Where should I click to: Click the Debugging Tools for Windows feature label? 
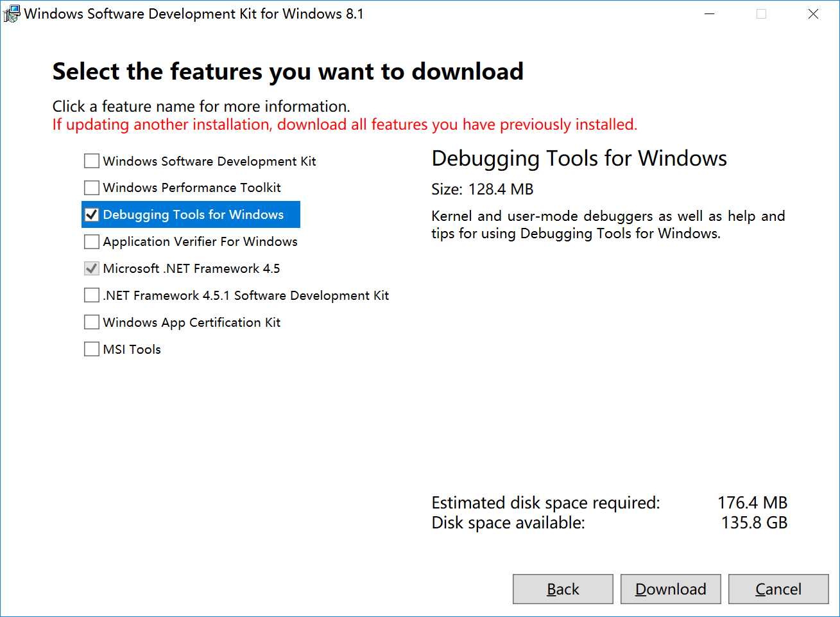coord(193,214)
